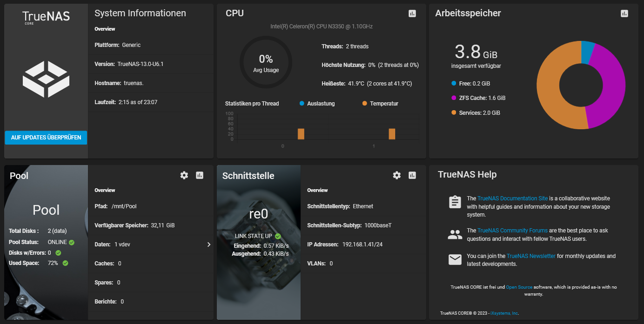Click Schnittstellen-Subtyp 1000baseT row
Image resolution: width=644 pixels, height=324 pixels.
coord(363,225)
